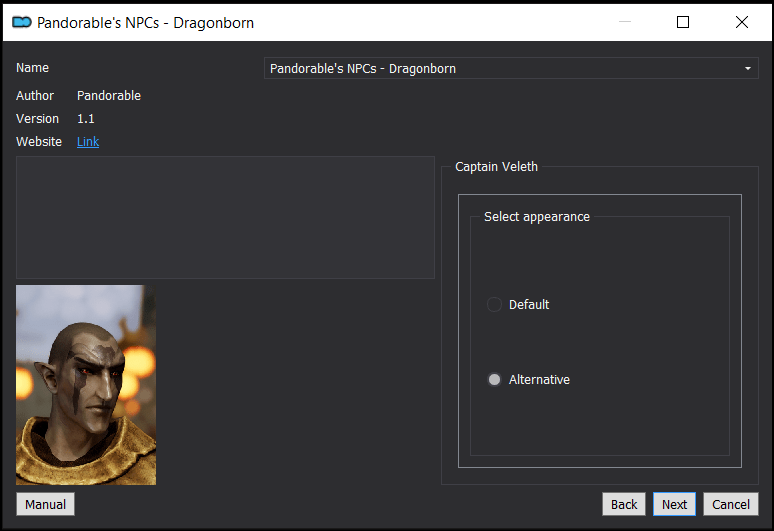Click the 'Version' label
This screenshot has width=774, height=531.
click(x=38, y=119)
